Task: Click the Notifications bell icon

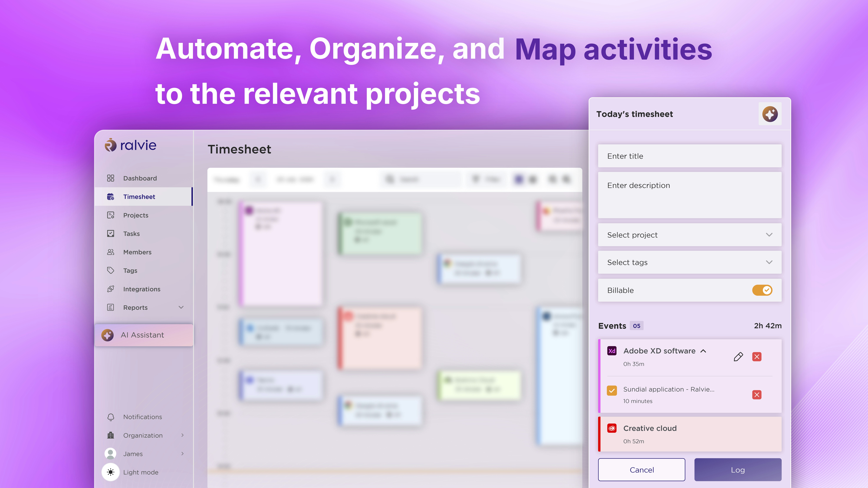Action: [x=111, y=417]
